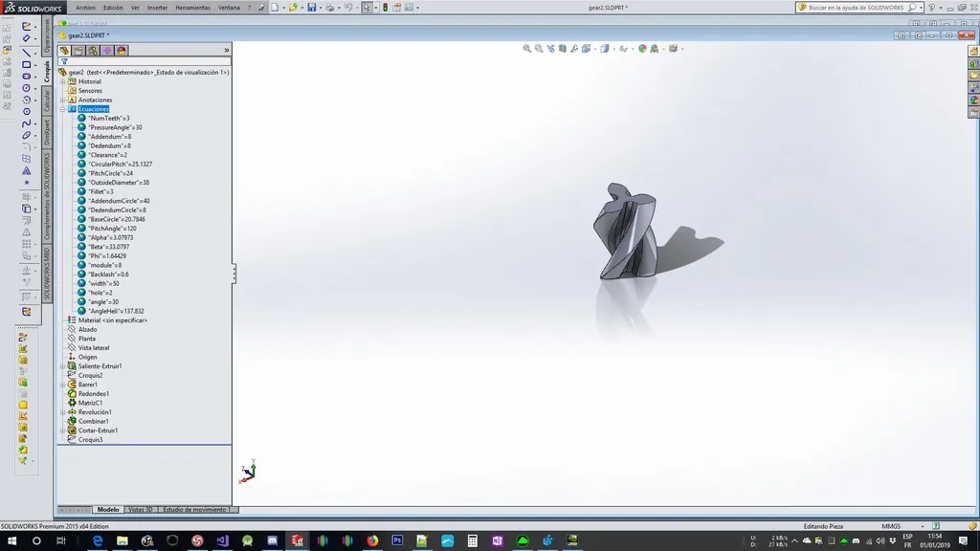Expand the Saliente-Extruir1 feature node
Image resolution: width=980 pixels, height=551 pixels.
pyautogui.click(x=62, y=365)
